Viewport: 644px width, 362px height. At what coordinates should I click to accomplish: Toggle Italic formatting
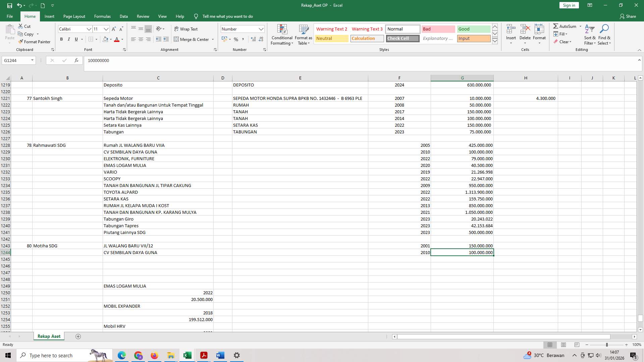tap(69, 39)
